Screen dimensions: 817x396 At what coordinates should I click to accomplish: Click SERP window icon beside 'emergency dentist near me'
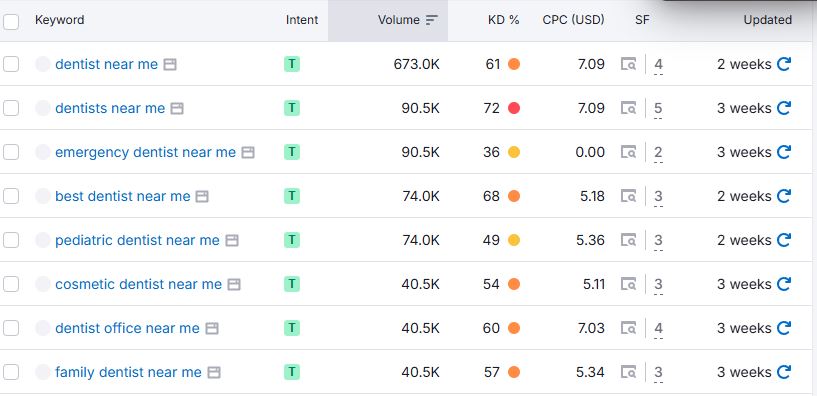pos(248,153)
